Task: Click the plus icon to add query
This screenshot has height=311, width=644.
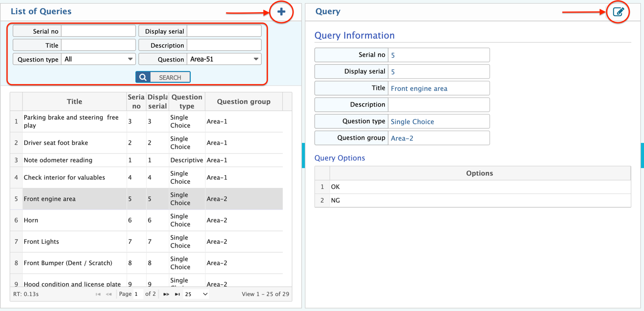Action: click(x=281, y=12)
